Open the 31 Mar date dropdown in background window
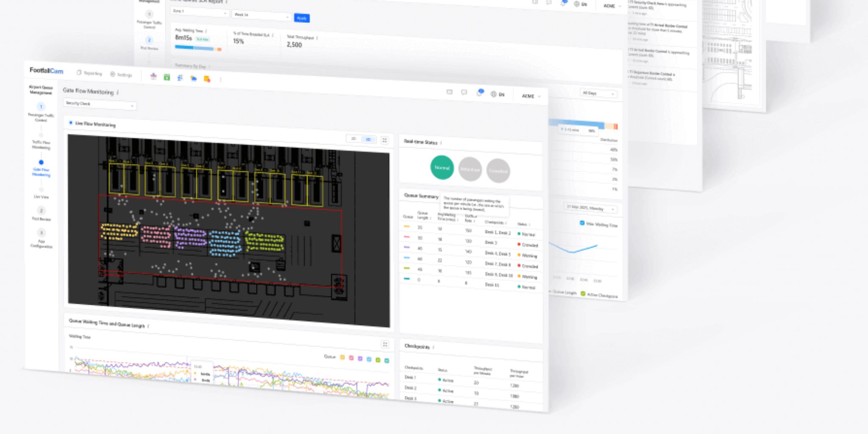 pos(590,208)
